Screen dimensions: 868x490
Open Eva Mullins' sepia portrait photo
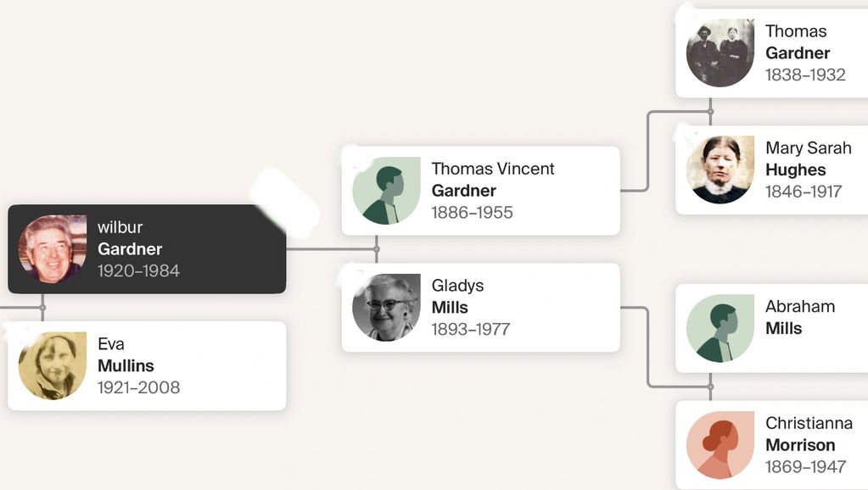coord(53,365)
